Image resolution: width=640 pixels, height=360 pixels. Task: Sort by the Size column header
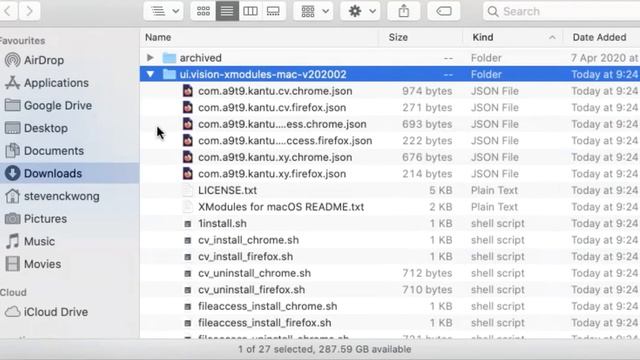[398, 37]
